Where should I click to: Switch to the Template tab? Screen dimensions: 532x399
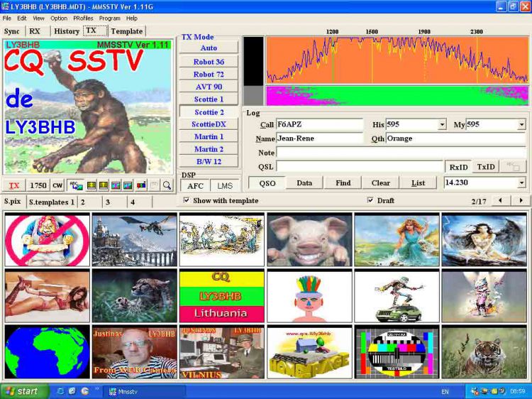126,31
